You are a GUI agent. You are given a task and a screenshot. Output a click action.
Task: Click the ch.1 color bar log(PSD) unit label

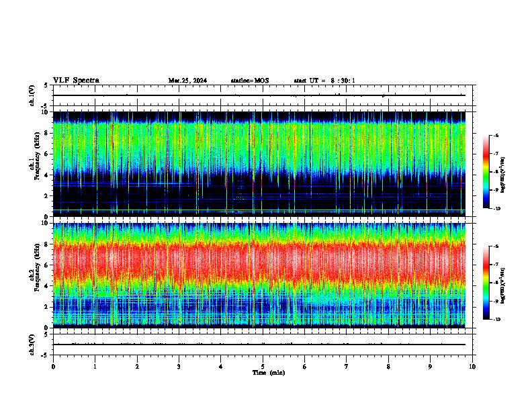pyautogui.click(x=503, y=175)
